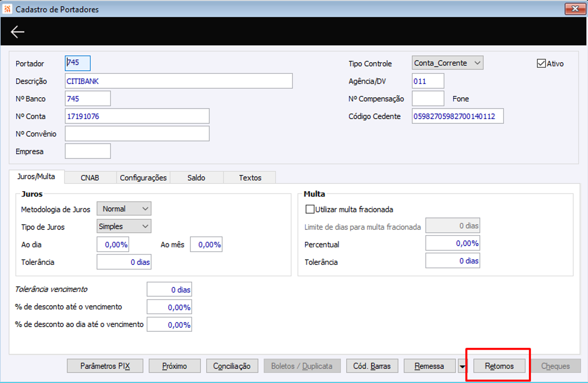Image resolution: width=588 pixels, height=383 pixels.
Task: Go back using the white arrow icon
Action: [x=17, y=32]
